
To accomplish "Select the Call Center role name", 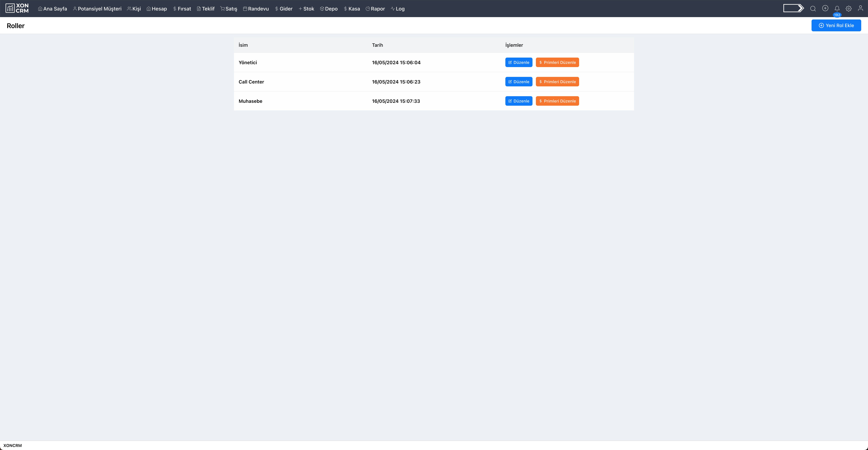I will 251,82.
